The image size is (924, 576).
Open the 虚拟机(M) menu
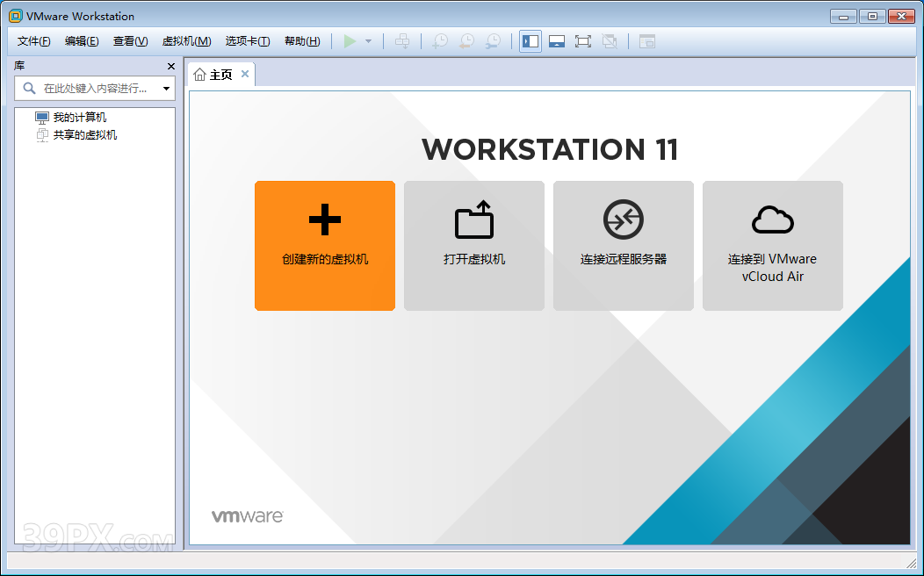[186, 41]
